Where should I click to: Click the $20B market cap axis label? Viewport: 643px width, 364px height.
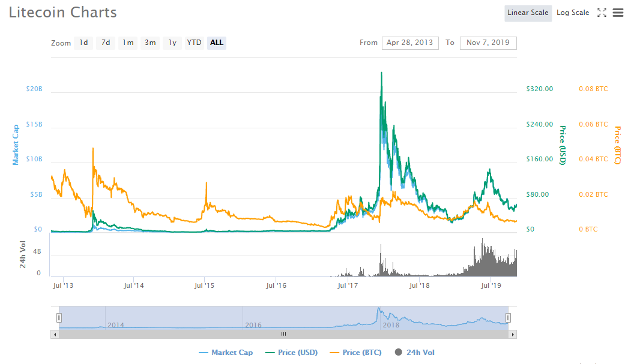34,89
